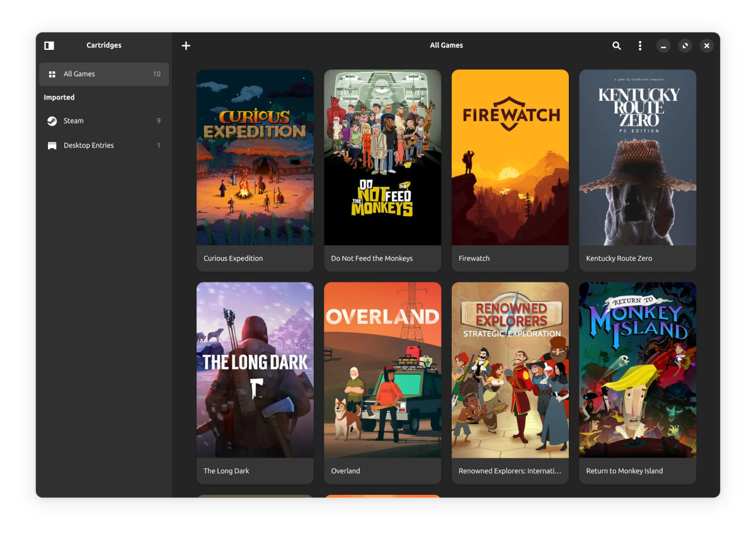
Task: Open the search icon in header
Action: [617, 45]
